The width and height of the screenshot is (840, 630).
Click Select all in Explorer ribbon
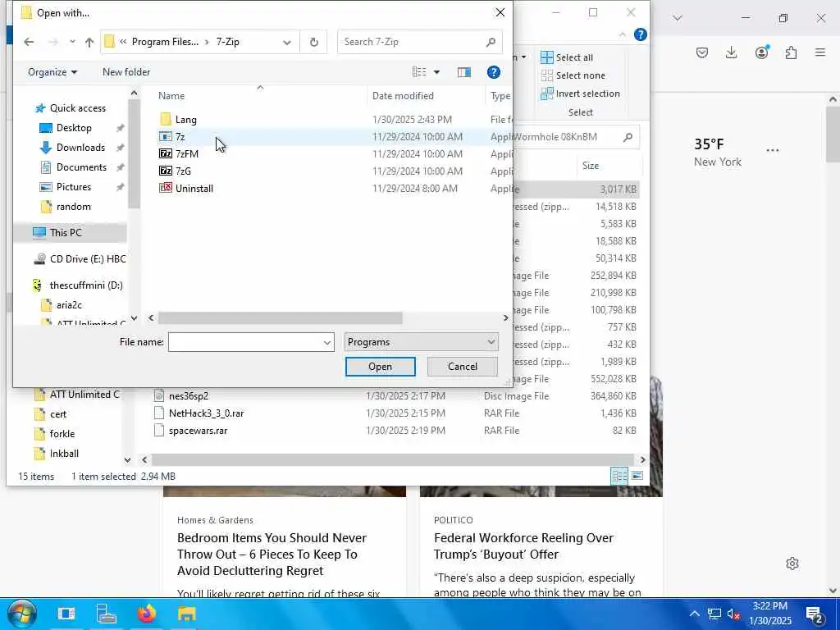(x=567, y=57)
